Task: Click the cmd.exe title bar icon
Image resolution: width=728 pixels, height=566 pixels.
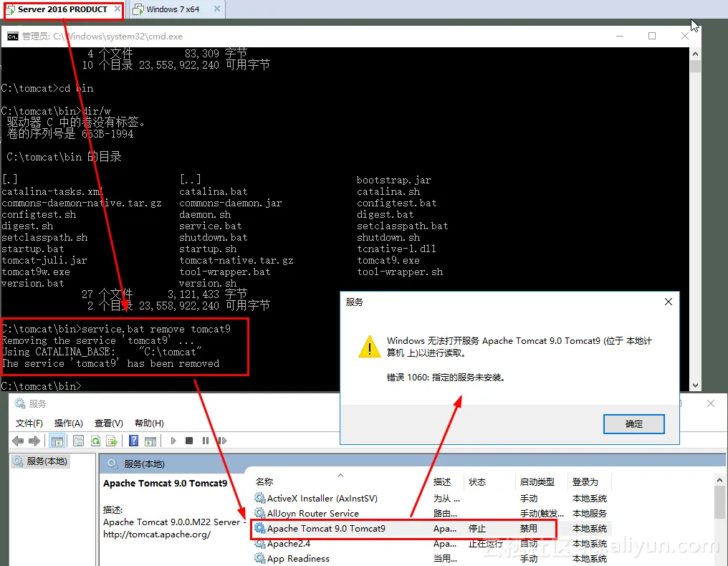Action: click(x=12, y=37)
